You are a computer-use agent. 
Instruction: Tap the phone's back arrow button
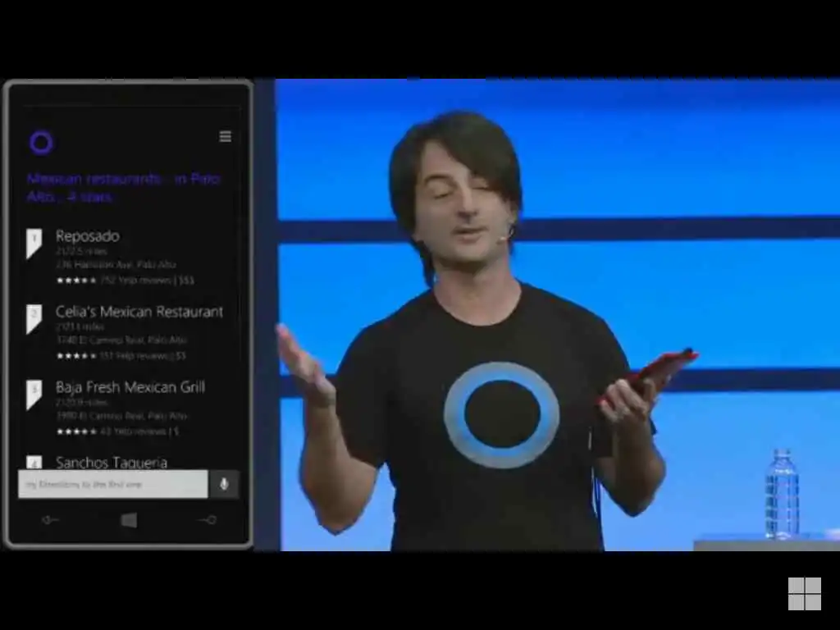[x=50, y=519]
